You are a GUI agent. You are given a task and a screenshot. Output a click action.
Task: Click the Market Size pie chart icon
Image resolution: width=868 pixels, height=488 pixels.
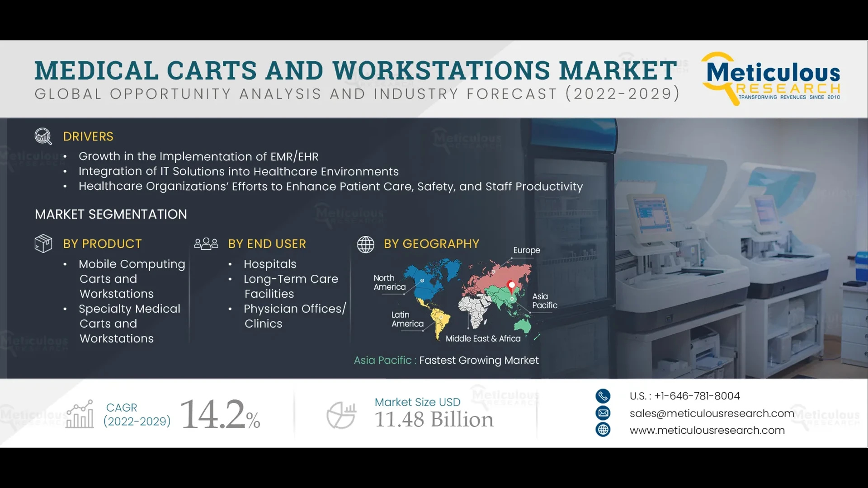[x=341, y=414]
